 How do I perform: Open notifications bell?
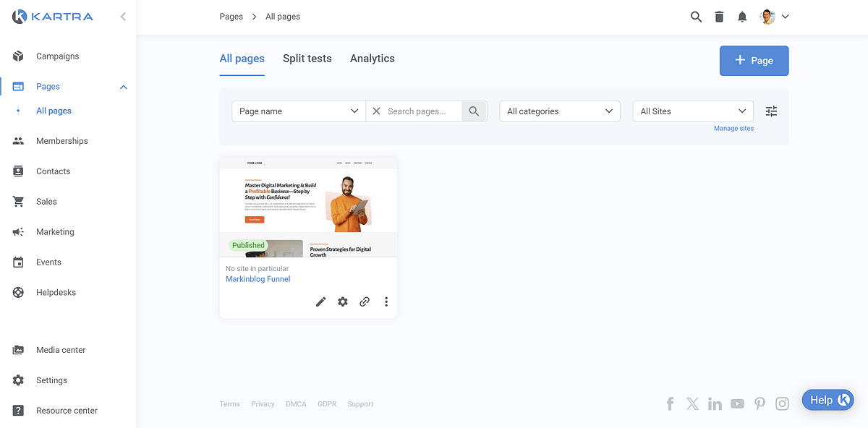click(742, 17)
